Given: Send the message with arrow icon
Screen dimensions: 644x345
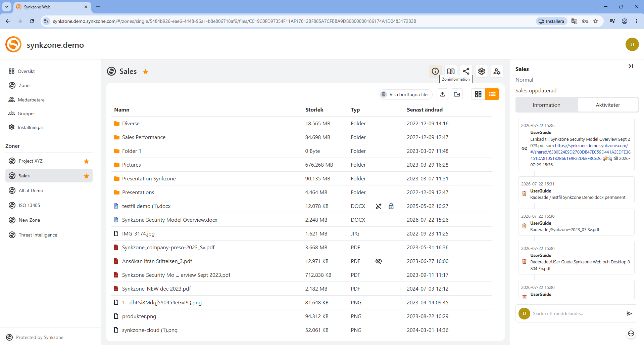Looking at the screenshot, I should (x=629, y=313).
